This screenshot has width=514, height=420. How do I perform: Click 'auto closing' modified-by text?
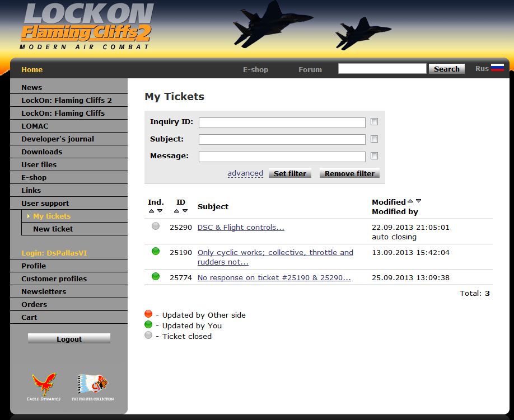(394, 237)
